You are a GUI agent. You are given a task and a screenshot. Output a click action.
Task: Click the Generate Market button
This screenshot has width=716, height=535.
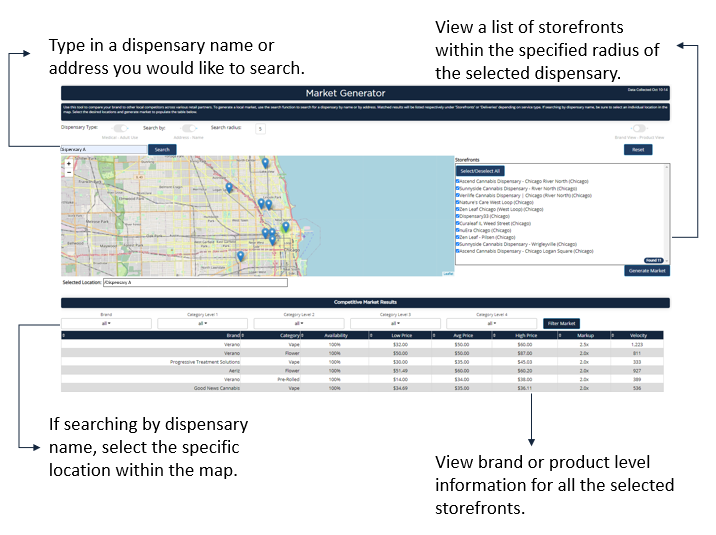646,271
